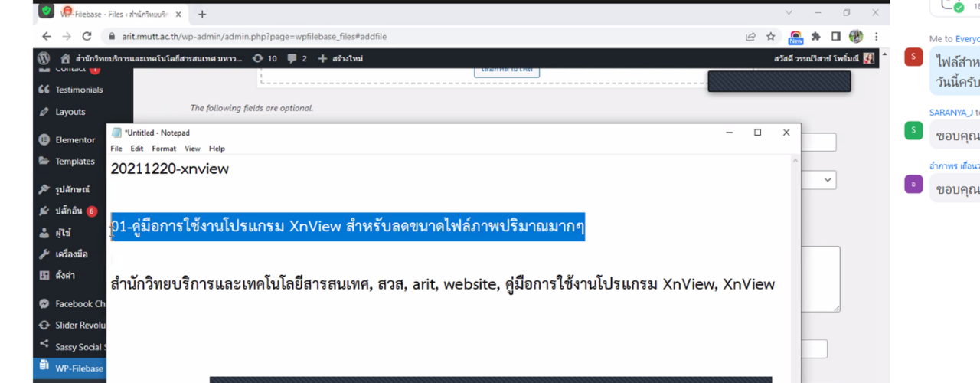
Task: Click the green shield icon on tab strip
Action: coord(47,11)
